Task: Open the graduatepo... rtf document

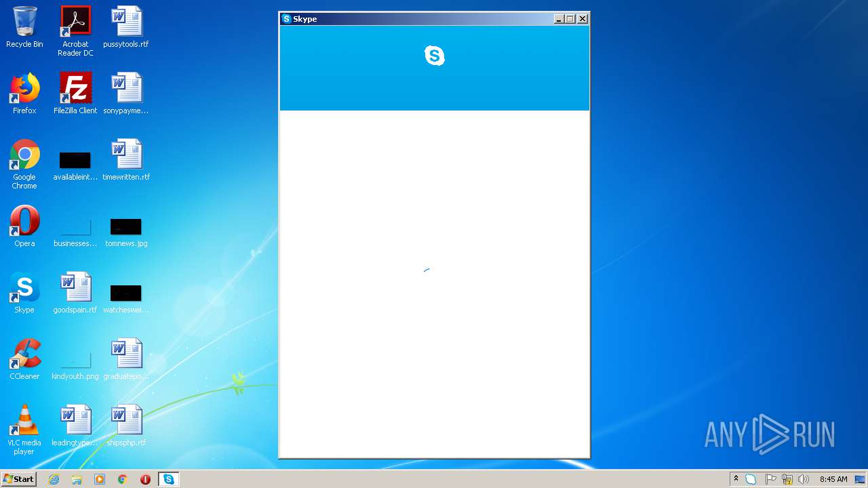Action: click(126, 359)
